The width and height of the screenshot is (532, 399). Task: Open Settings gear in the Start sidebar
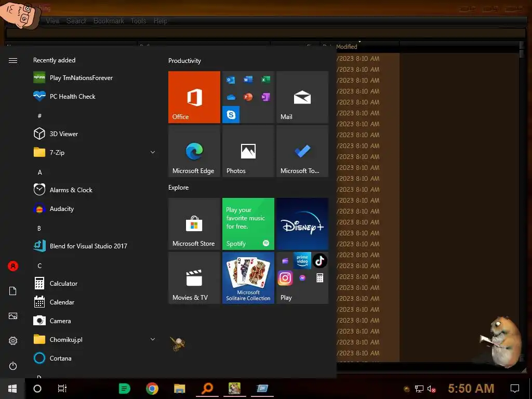pyautogui.click(x=13, y=341)
